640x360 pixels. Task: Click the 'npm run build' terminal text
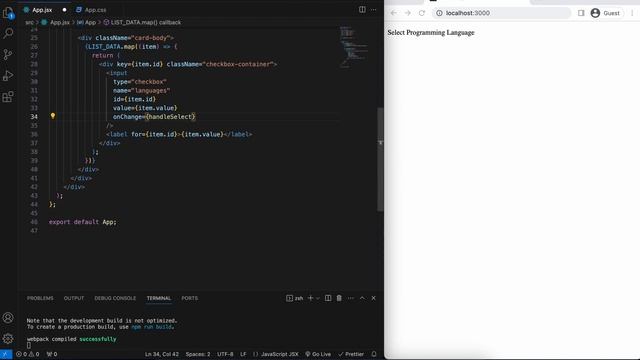(152, 327)
